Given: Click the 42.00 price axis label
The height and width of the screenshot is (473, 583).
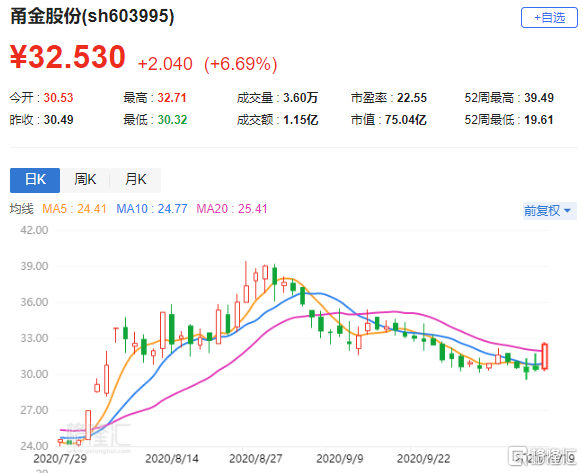Looking at the screenshot, I should tap(34, 230).
